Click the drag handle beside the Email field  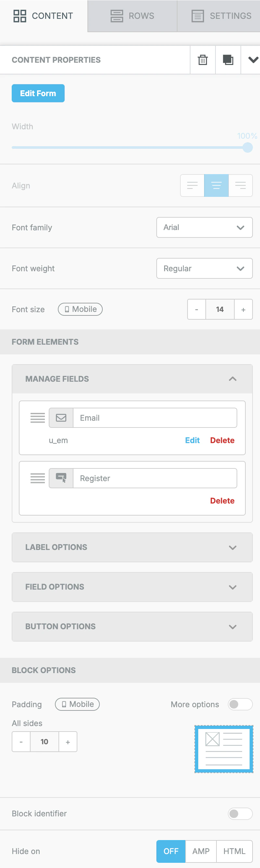coord(37,417)
